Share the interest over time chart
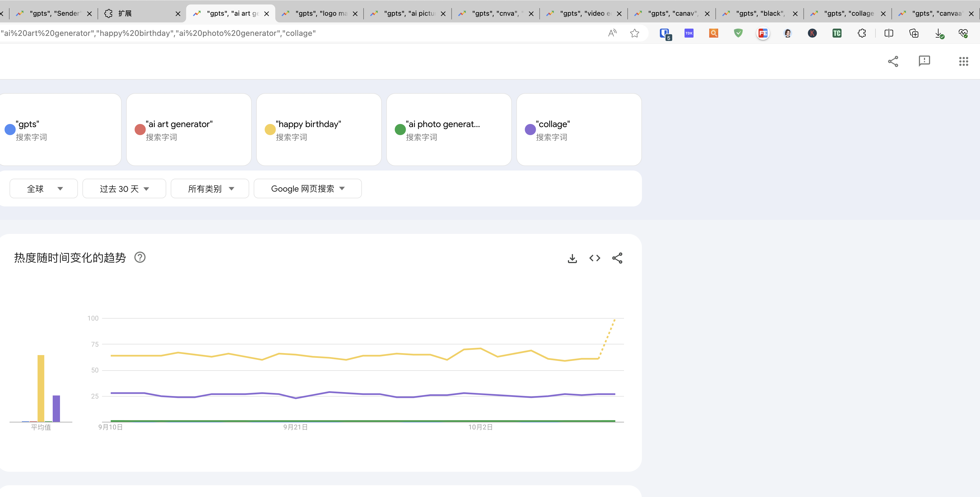The width and height of the screenshot is (980, 497). [617, 258]
